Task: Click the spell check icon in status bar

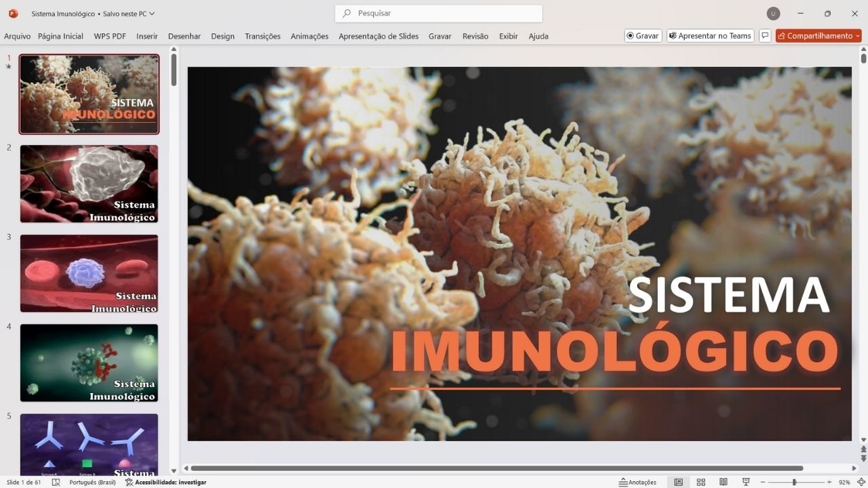Action: click(56, 482)
